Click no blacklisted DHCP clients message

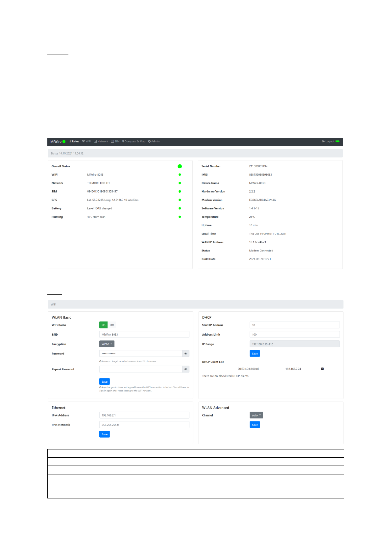225,376
